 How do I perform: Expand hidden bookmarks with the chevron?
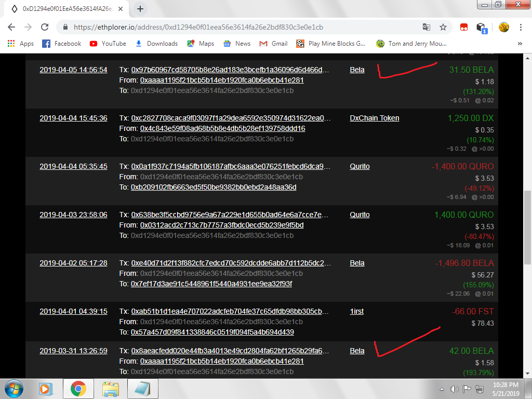coord(520,44)
